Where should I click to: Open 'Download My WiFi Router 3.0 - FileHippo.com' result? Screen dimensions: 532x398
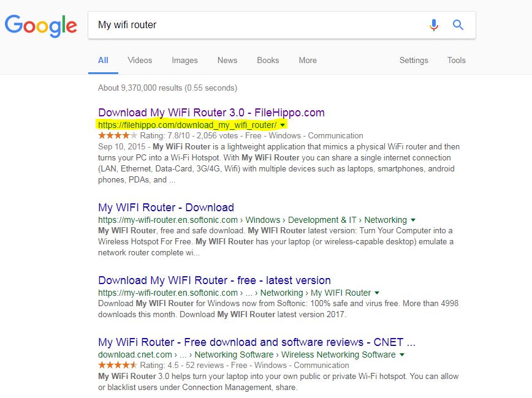(x=211, y=113)
